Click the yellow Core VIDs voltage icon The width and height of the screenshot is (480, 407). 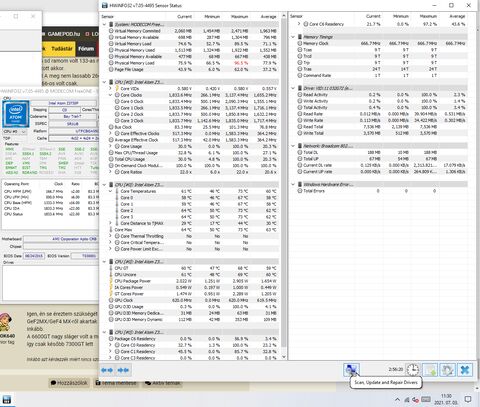click(117, 88)
